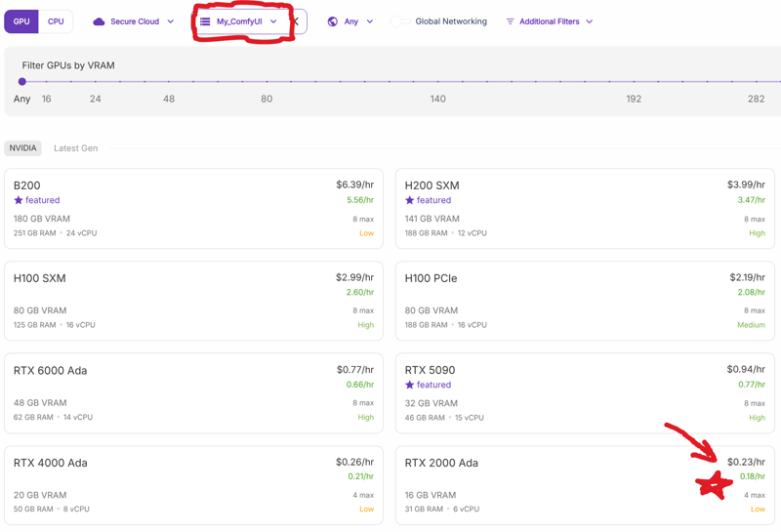Select the NVIDIA tab
Image resolution: width=781 pixels, height=532 pixels.
(x=22, y=148)
